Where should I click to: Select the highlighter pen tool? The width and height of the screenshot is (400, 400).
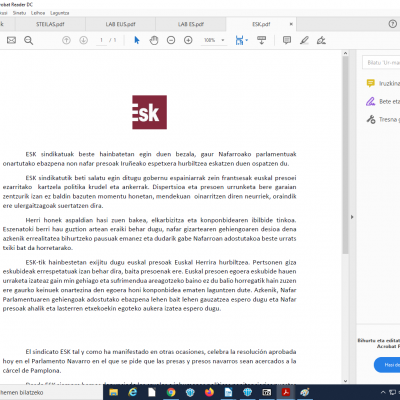pos(304,40)
